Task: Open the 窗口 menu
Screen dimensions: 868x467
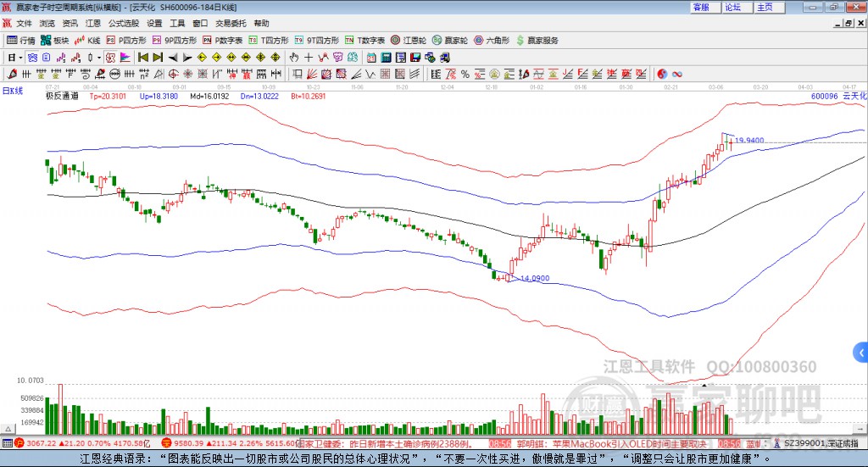Action: click(x=200, y=23)
